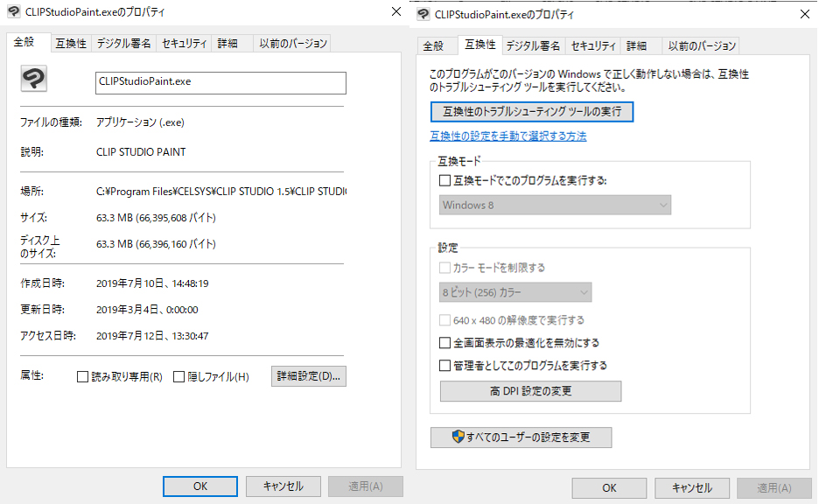Click 高 DPI 設定の変更 button
819x504 pixels.
click(530, 391)
